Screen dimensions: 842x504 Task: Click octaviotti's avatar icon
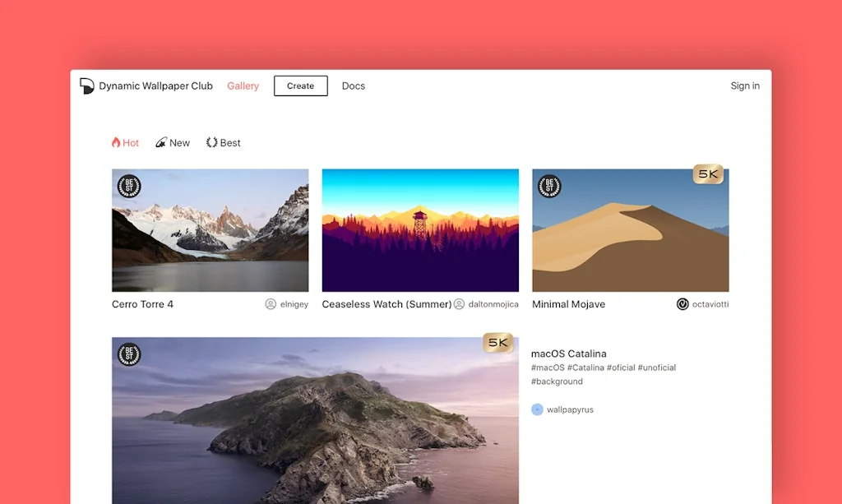coord(682,304)
